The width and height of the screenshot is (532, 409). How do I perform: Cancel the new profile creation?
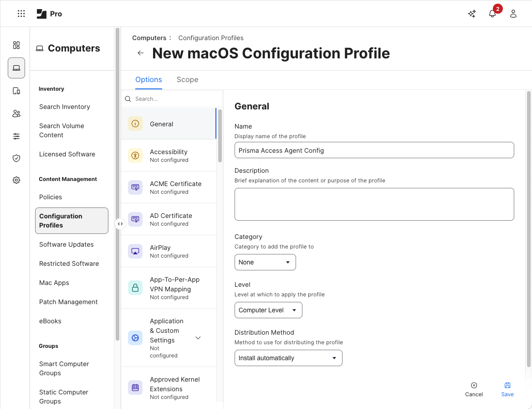(x=474, y=389)
